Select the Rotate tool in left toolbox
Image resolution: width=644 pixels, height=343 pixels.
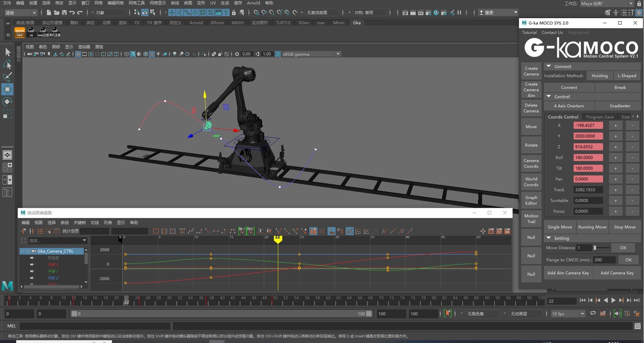pyautogui.click(x=7, y=102)
